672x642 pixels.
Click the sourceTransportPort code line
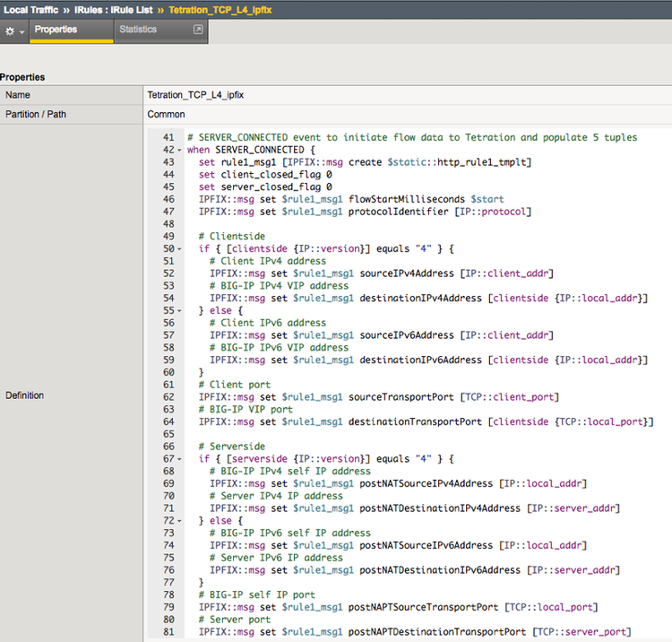378,397
